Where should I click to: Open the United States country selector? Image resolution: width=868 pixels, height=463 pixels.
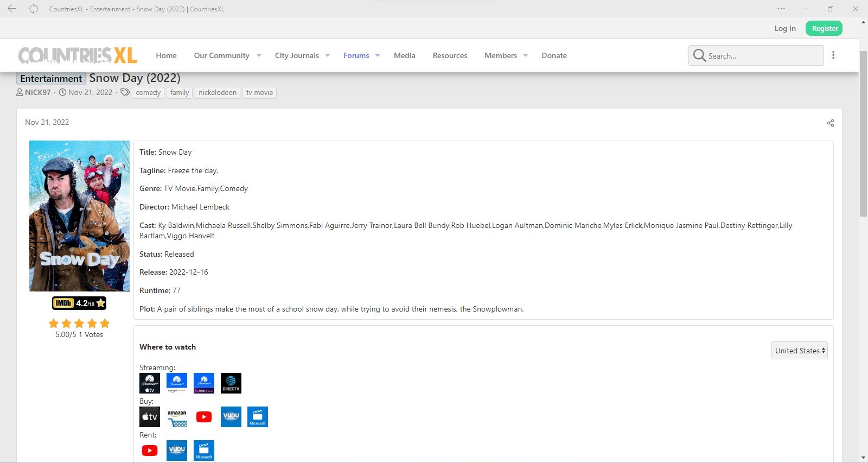800,351
